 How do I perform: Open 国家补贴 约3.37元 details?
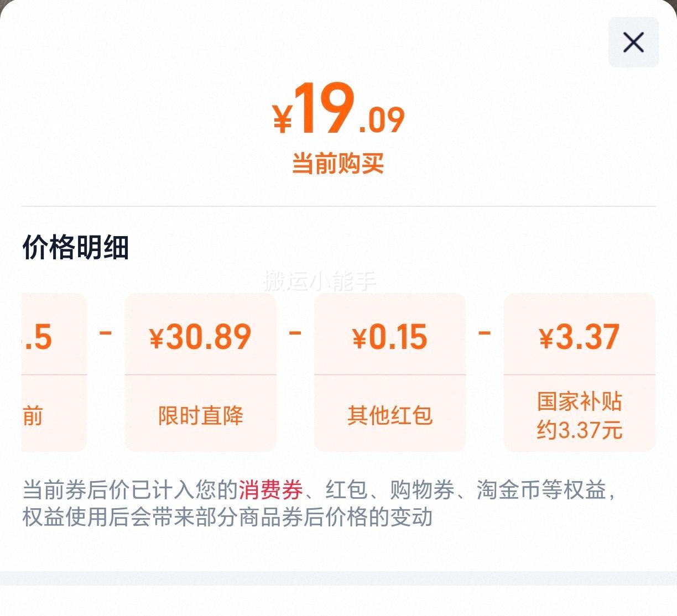[x=579, y=415]
